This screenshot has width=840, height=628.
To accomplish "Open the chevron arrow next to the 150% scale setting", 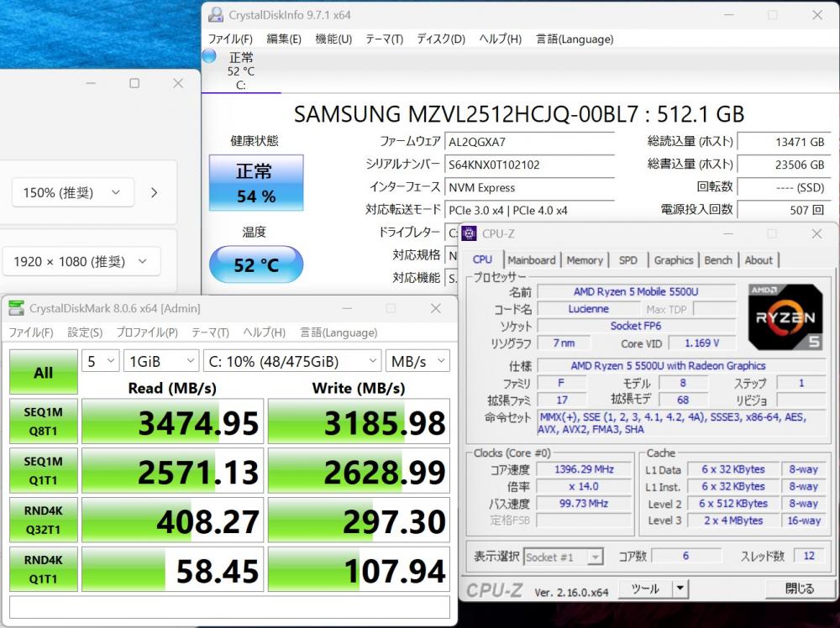I will tap(155, 192).
